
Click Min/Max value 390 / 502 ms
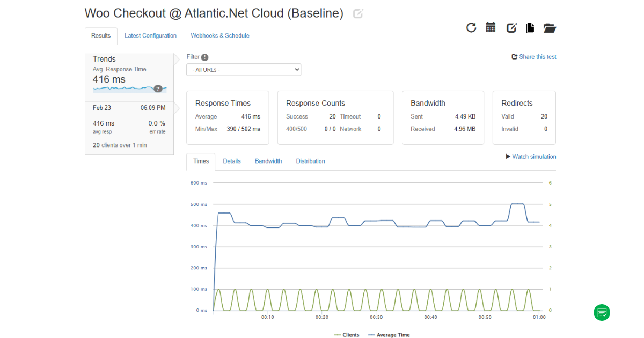(x=243, y=129)
